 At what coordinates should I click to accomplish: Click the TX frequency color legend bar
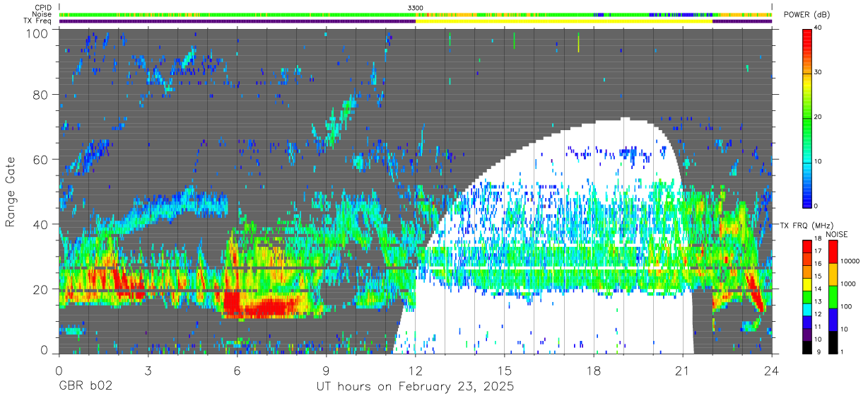tap(808, 297)
